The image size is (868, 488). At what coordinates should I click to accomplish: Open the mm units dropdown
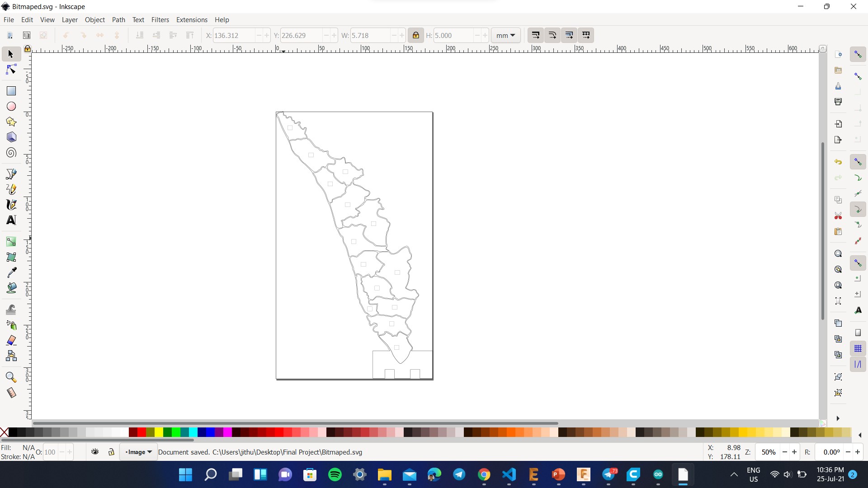pos(505,35)
